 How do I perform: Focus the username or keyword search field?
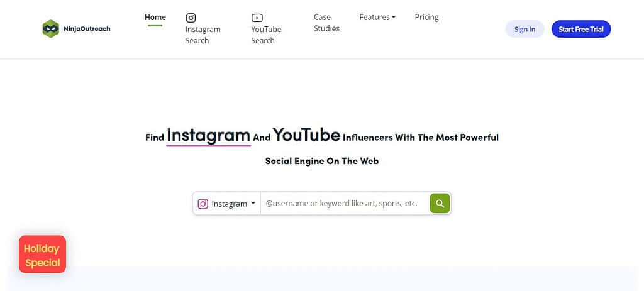[345, 204]
